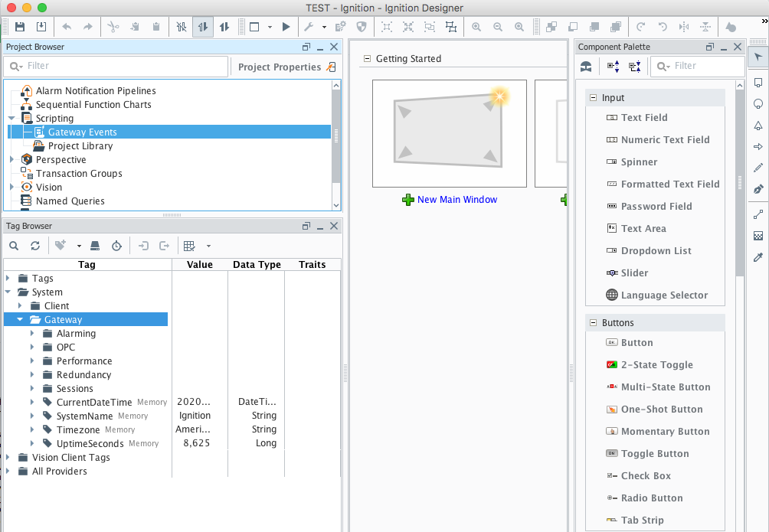
Task: Click the rotate counter-clockwise icon
Action: click(x=662, y=27)
